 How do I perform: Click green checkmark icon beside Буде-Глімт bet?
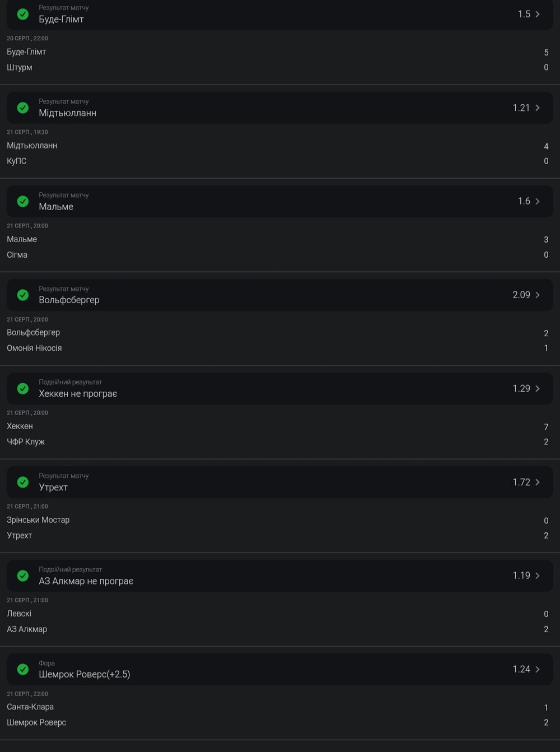tap(23, 14)
